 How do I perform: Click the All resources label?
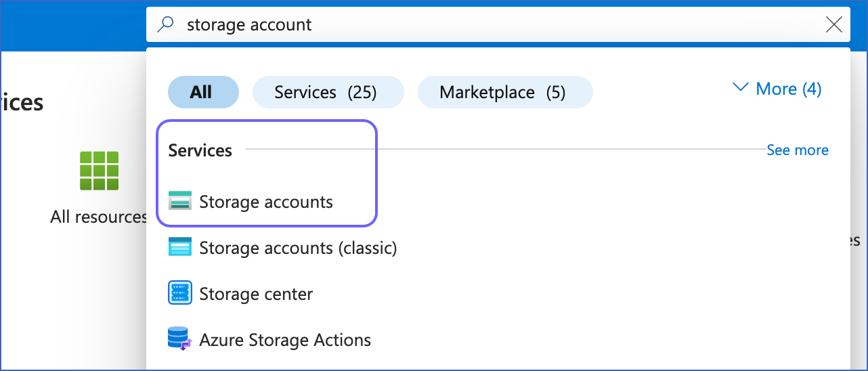pos(99,217)
